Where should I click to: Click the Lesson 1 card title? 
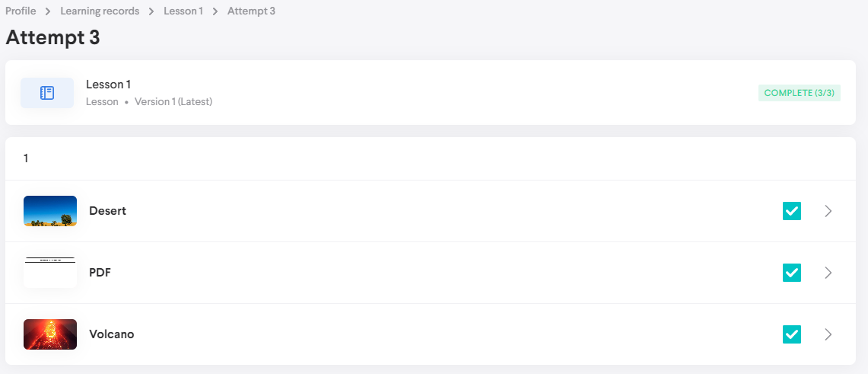click(x=109, y=85)
